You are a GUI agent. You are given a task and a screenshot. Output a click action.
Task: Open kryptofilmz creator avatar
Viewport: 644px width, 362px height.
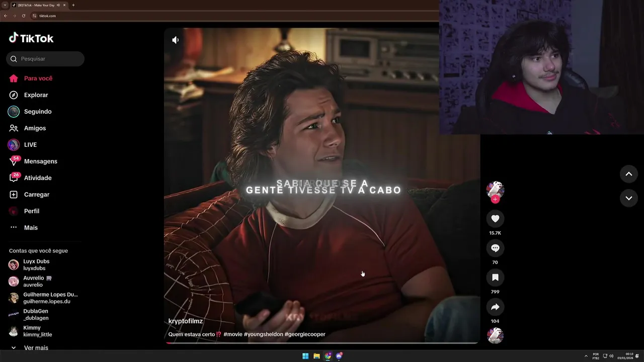coord(495,189)
